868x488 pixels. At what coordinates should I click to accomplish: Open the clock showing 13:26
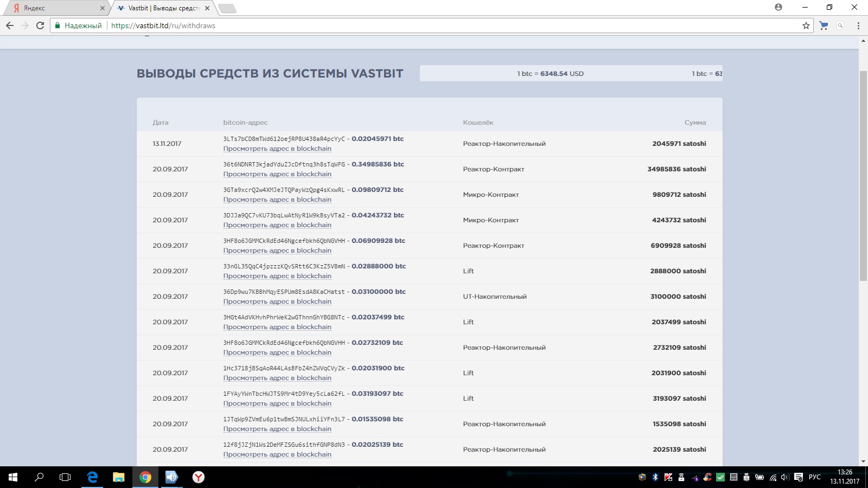845,477
